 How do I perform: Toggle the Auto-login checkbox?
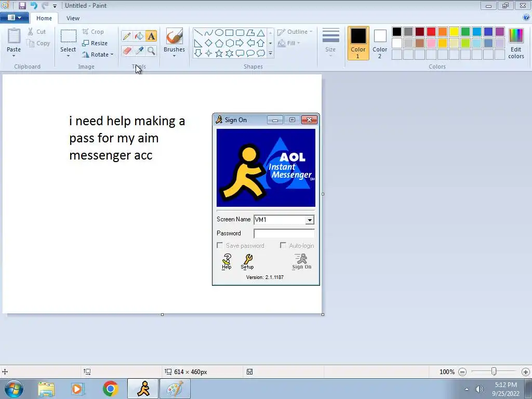click(283, 245)
